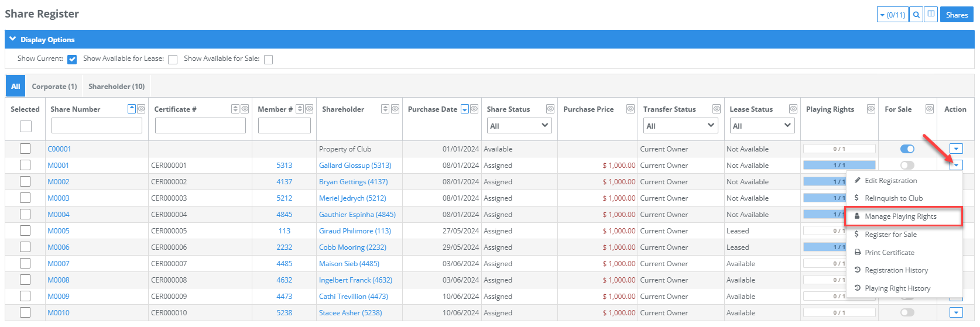Viewport: 980px width, 327px height.
Task: Hide the Share Status column via eye icon
Action: [x=550, y=109]
